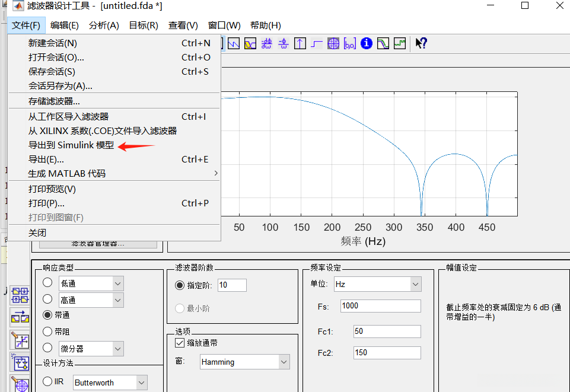This screenshot has width=570, height=392.
Task: Show the magnitude response estimate
Action: (383, 44)
